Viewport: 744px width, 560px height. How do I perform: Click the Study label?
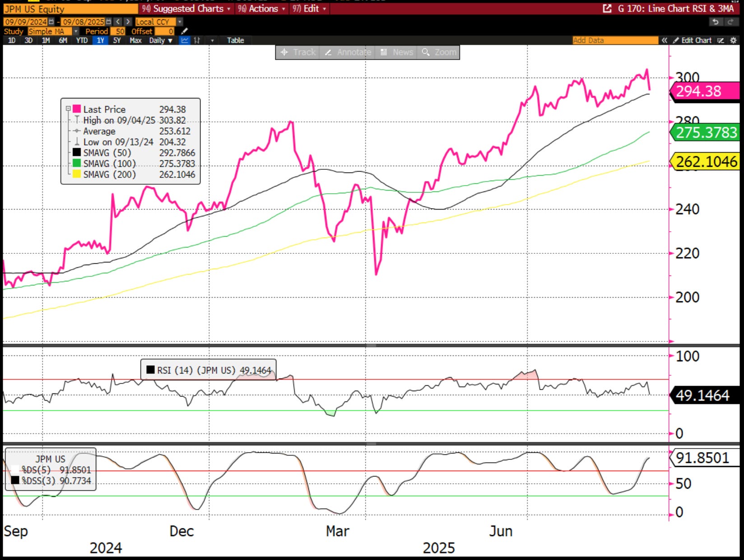click(14, 31)
